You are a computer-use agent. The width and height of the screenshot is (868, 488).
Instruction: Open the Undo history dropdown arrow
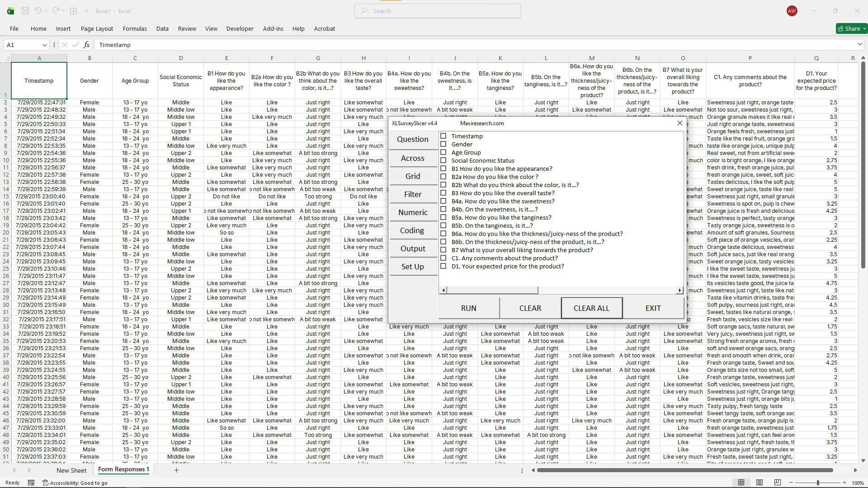[x=47, y=11]
